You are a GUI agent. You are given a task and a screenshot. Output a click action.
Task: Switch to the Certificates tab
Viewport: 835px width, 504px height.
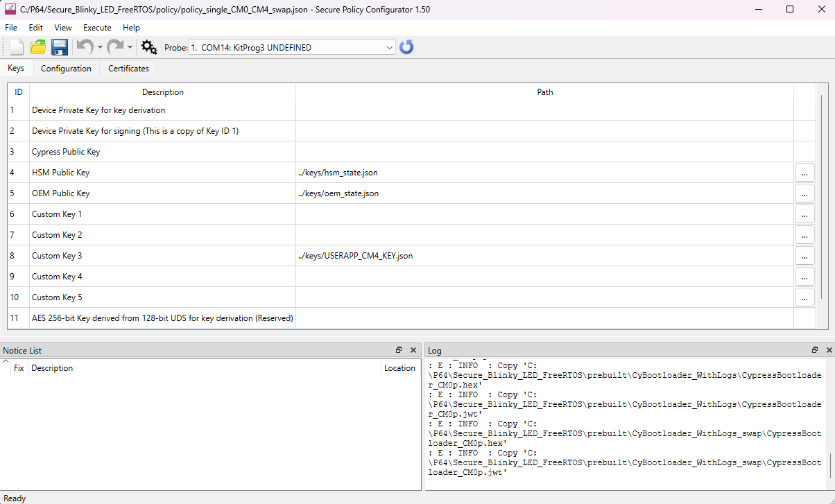click(x=128, y=69)
